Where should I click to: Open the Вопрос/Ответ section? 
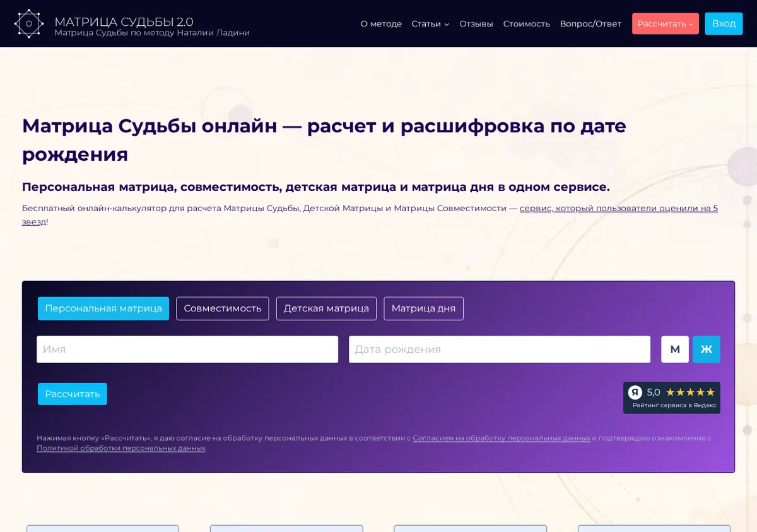coord(590,24)
